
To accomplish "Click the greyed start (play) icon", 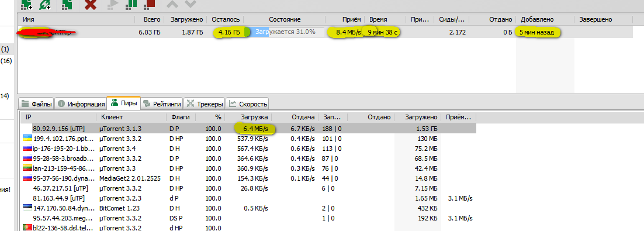I will tap(113, 4).
